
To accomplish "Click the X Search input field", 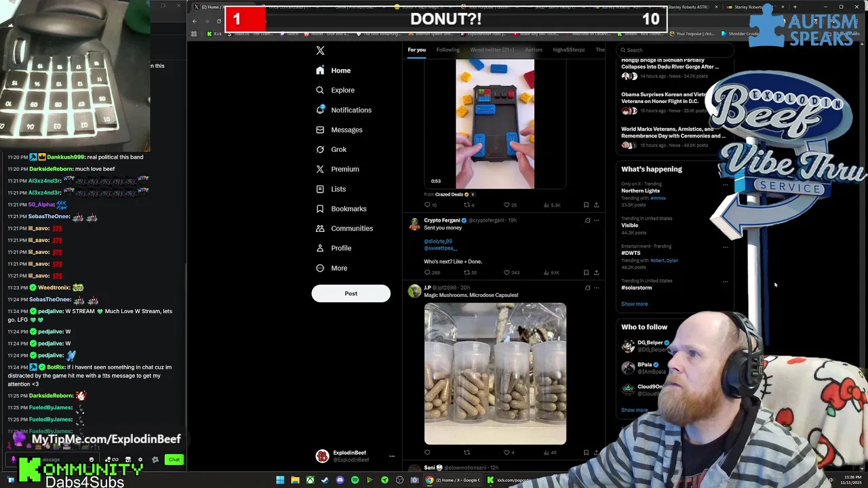I will 675,49.
